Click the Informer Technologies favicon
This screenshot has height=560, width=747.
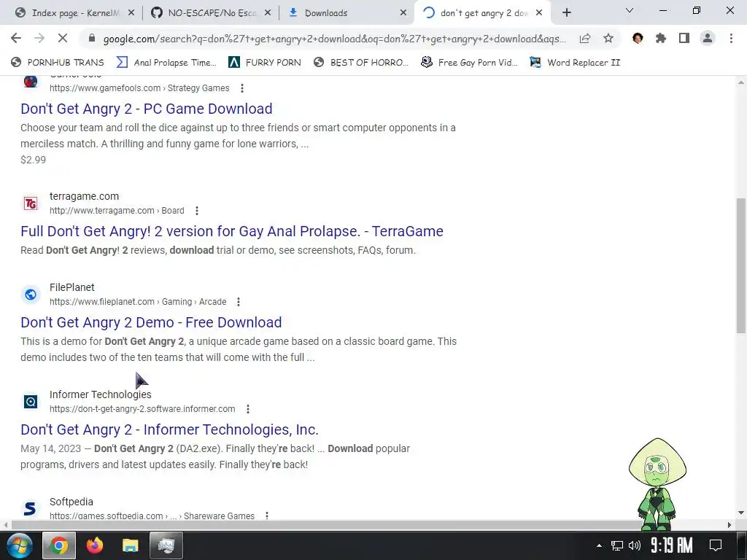tap(31, 402)
